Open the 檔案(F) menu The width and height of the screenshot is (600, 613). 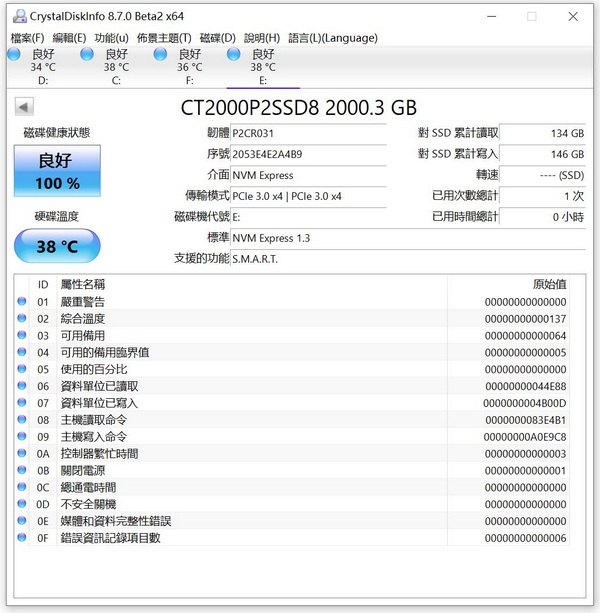27,38
